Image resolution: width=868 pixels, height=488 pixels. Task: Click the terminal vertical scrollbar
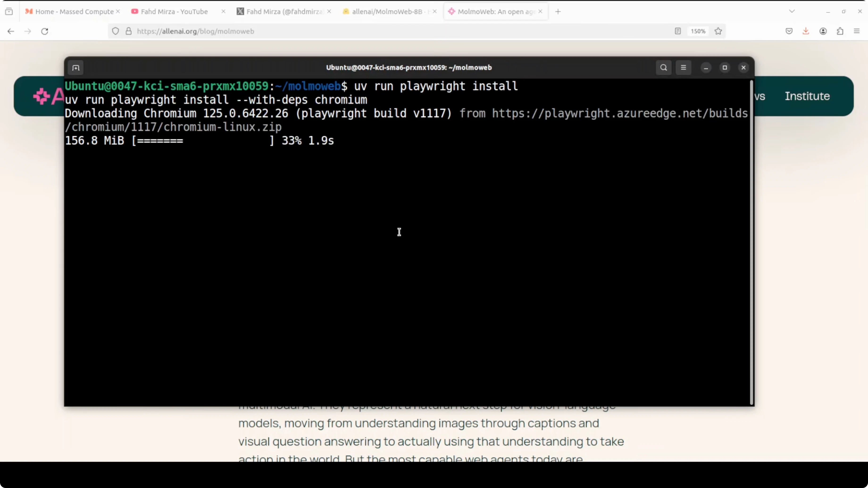coord(751,243)
